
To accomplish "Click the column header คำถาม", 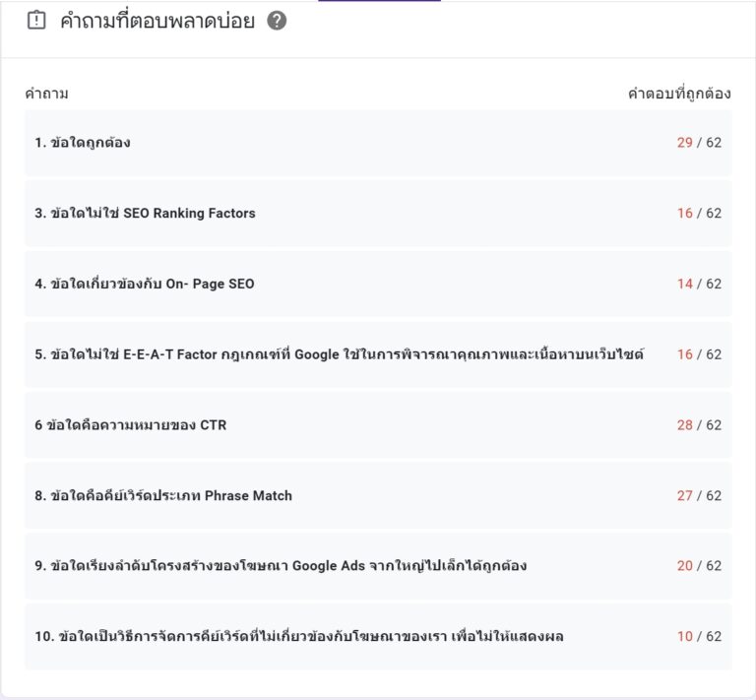I will pos(47,94).
